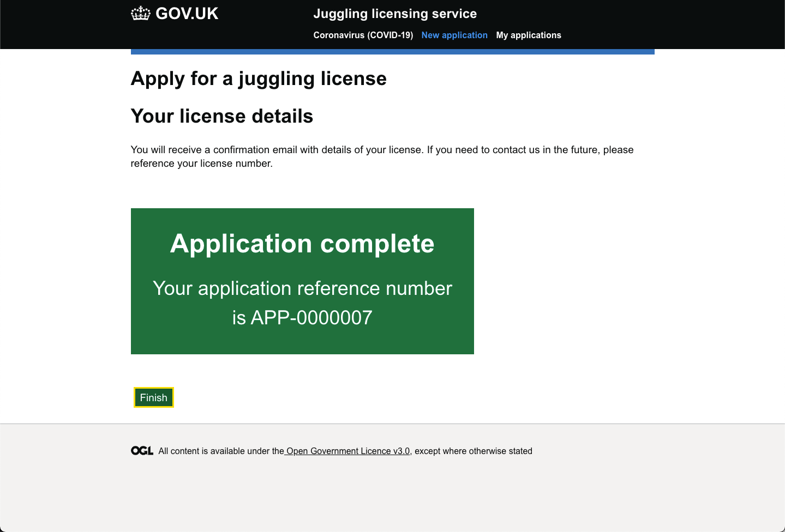Click the APP-0000007 reference number
785x532 pixels.
pos(311,317)
